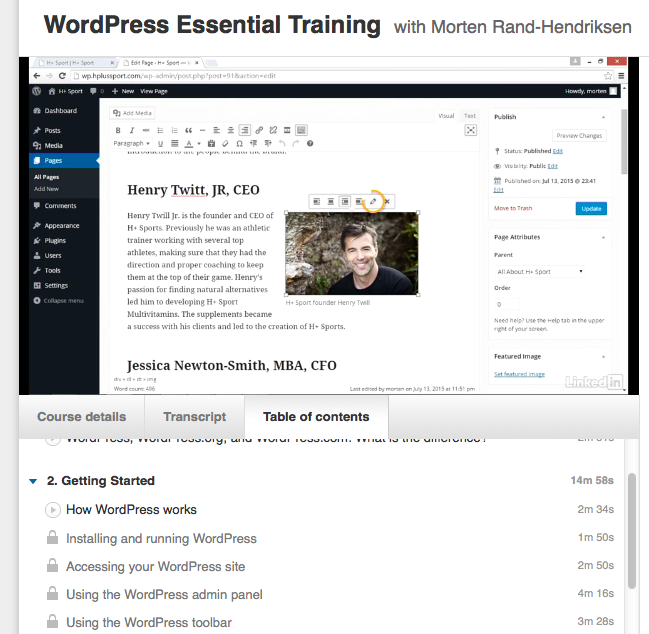Insert a numbered list
Screen dimensions: 649x634
[x=174, y=130]
